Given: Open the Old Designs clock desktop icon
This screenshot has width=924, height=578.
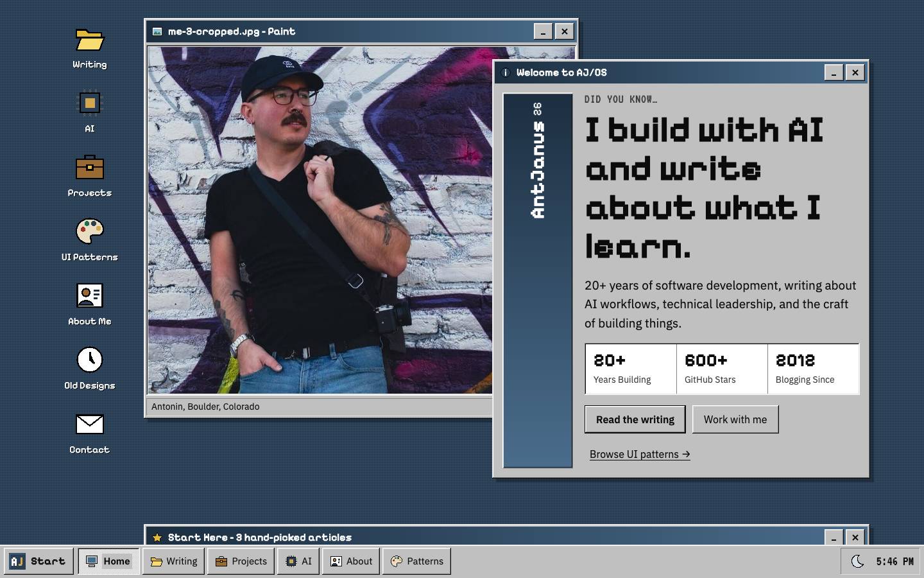Looking at the screenshot, I should point(90,369).
